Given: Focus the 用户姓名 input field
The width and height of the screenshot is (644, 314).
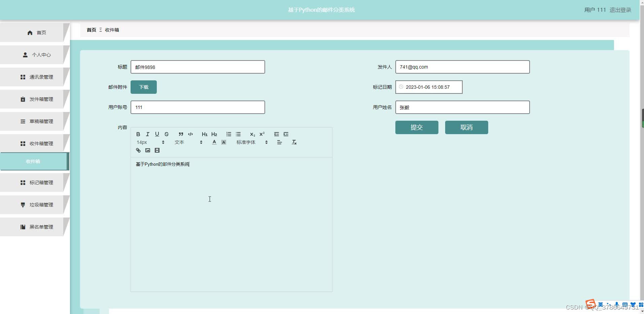Looking at the screenshot, I should click(462, 107).
